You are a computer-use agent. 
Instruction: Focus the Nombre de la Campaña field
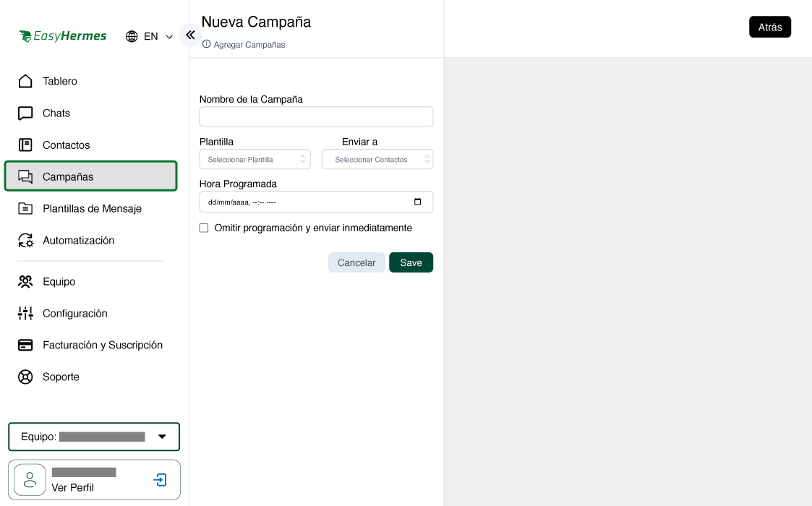317,116
